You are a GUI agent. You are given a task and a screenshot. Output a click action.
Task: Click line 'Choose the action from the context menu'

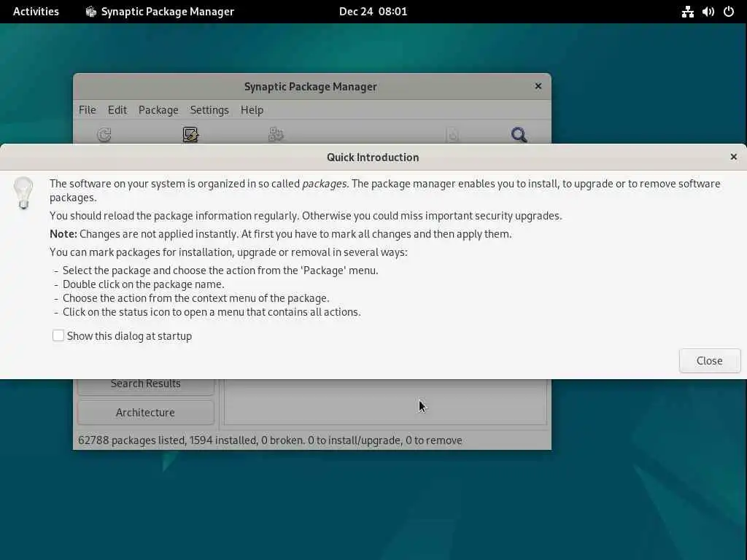(x=196, y=298)
